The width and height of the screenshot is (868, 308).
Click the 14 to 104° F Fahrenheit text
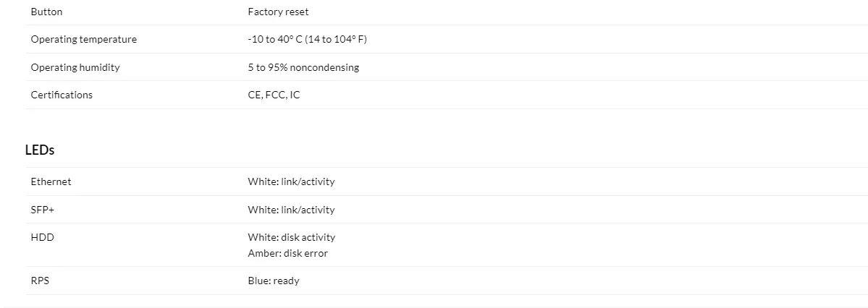click(x=336, y=40)
